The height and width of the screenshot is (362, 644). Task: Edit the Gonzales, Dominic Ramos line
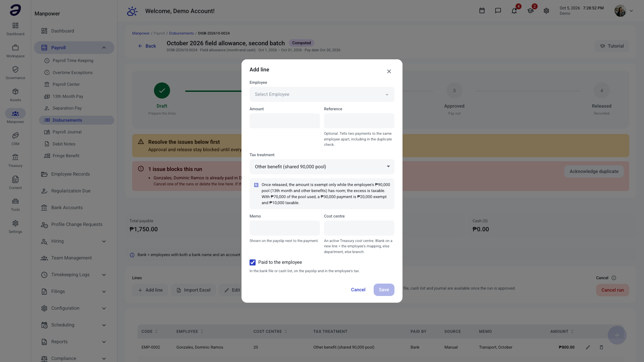tap(588, 347)
